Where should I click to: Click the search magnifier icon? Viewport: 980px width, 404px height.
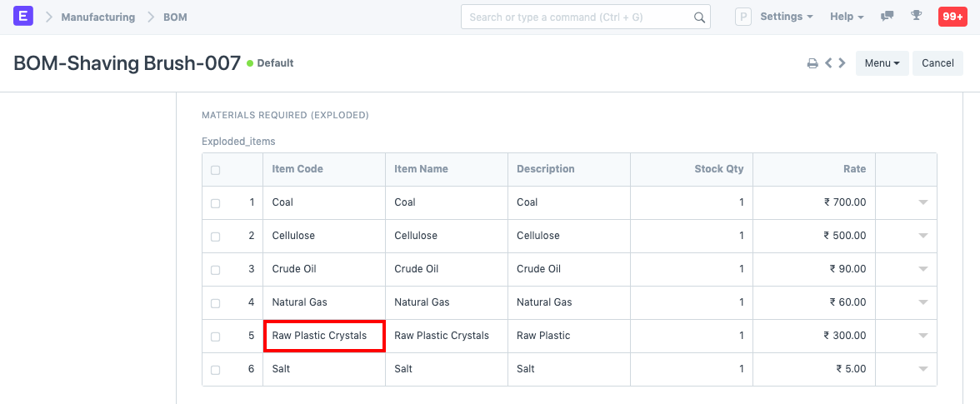tap(699, 17)
